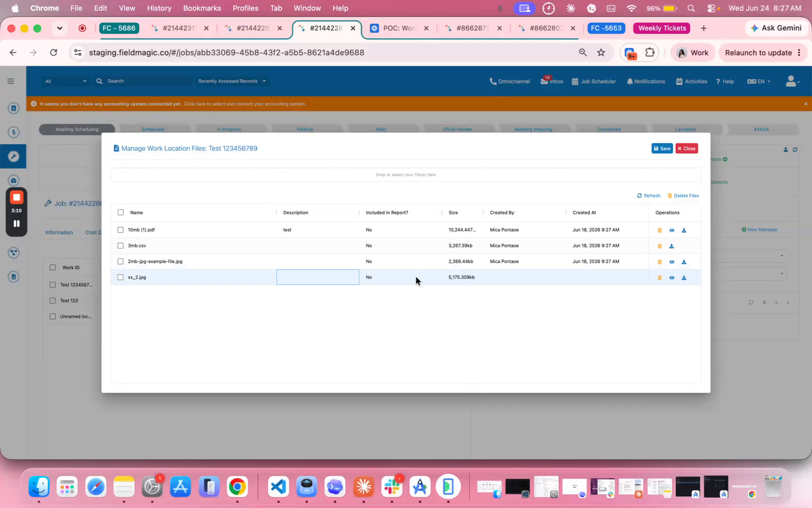Click Relaunch to update Chrome
The height and width of the screenshot is (508, 812).
[x=758, y=53]
